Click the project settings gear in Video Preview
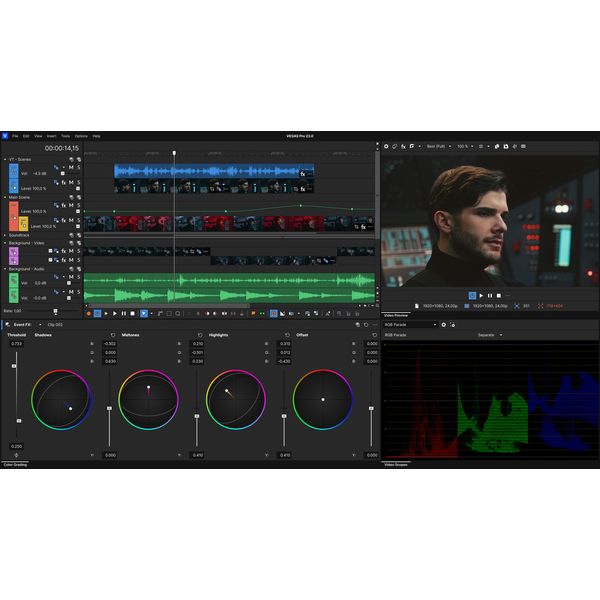 [386, 147]
